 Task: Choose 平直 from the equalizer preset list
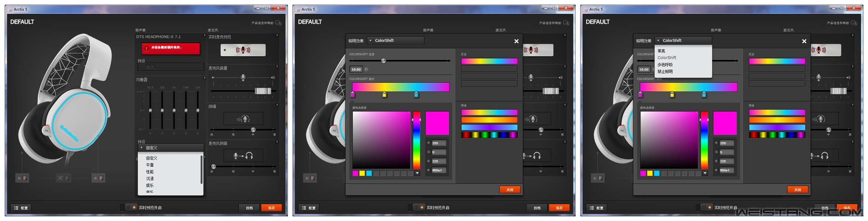coord(150,165)
